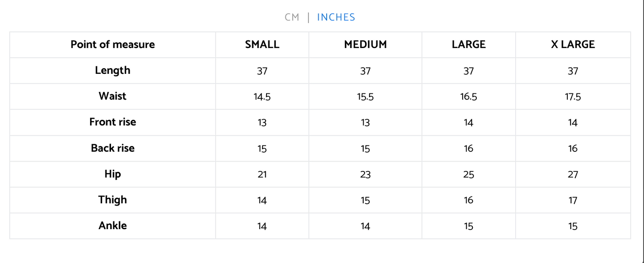
Task: Click the LARGE column header
Action: tap(468, 45)
